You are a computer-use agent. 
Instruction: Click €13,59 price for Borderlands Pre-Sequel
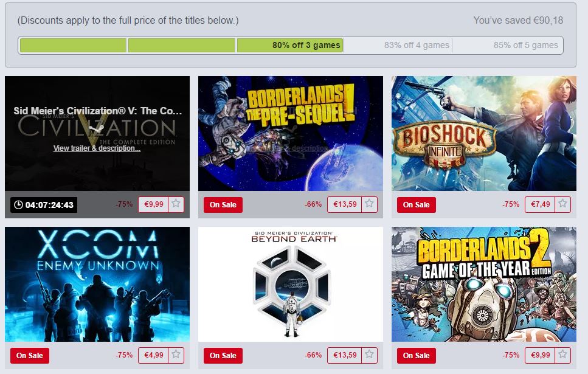345,204
